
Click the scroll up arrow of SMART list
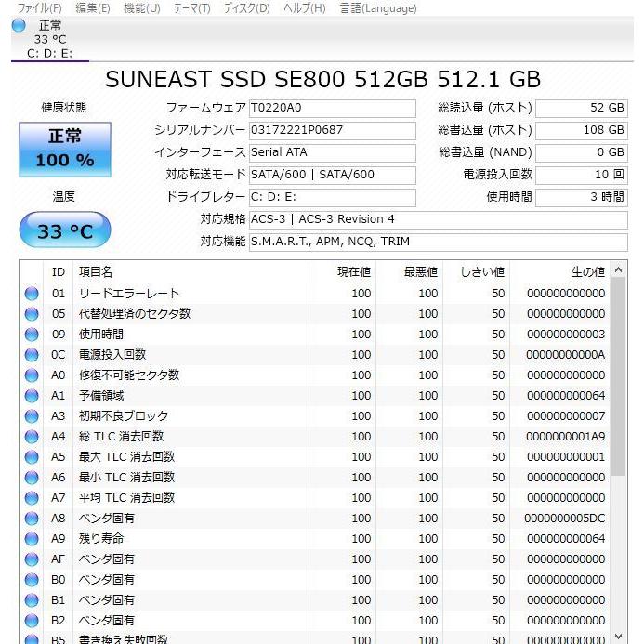[619, 269]
